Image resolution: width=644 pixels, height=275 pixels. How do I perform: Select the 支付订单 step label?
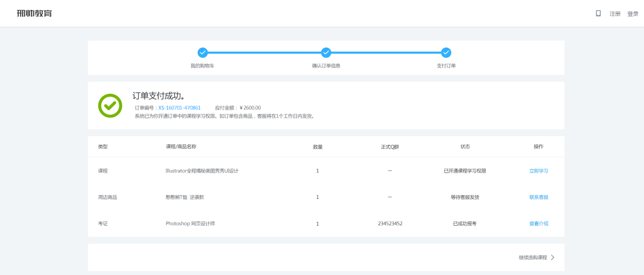coord(446,66)
